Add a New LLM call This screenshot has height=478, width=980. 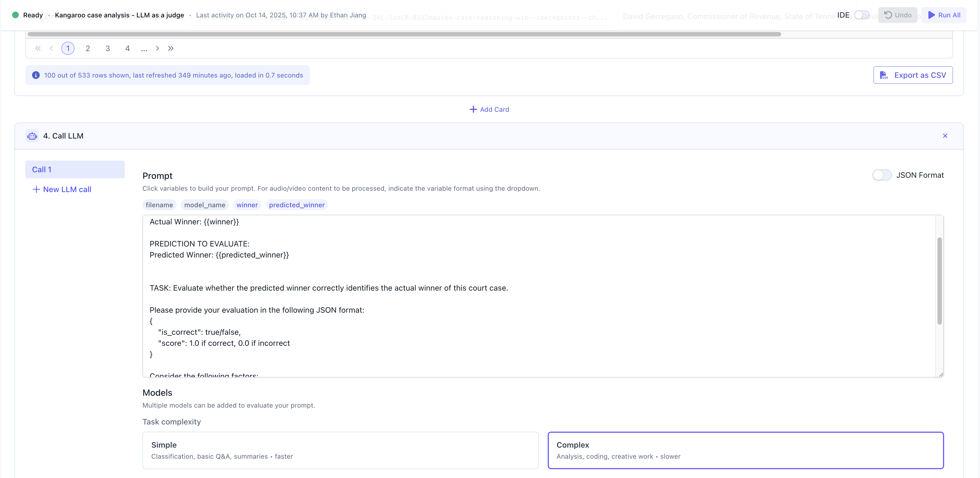[x=62, y=189]
